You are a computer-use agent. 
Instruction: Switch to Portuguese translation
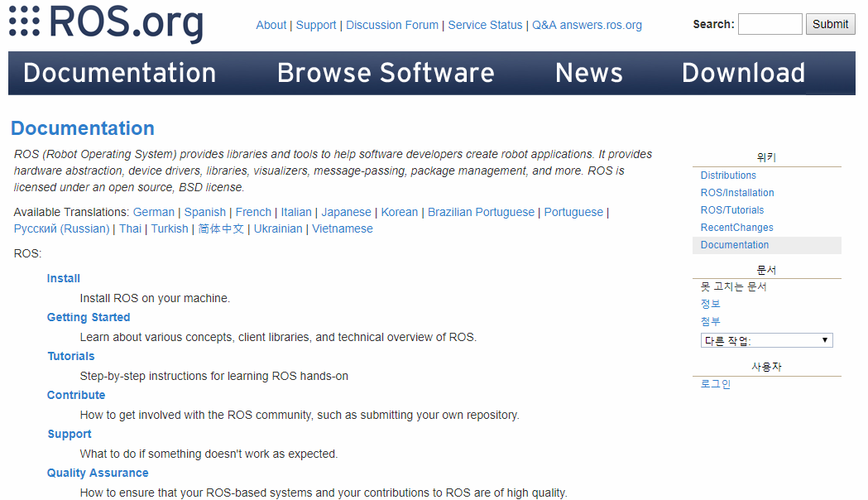click(x=573, y=212)
